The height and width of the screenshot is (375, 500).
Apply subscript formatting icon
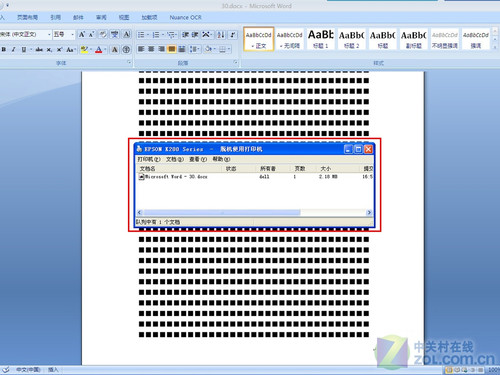(x=49, y=50)
